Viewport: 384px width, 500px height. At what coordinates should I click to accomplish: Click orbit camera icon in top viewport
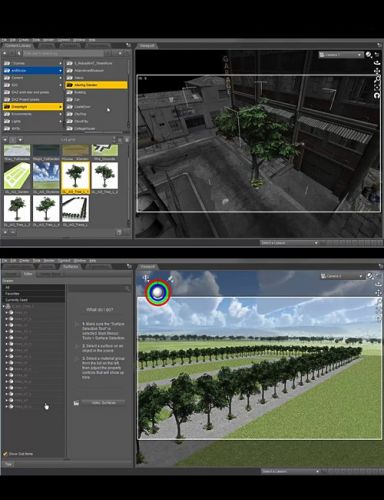tap(377, 63)
